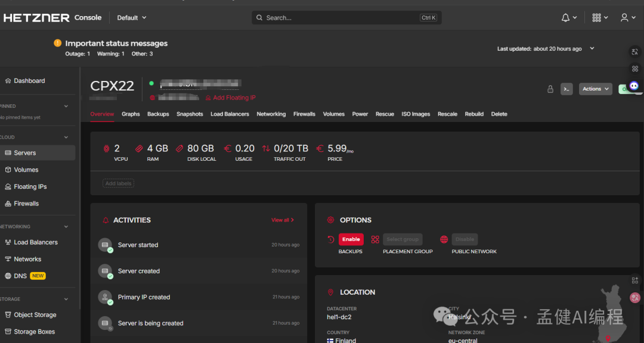Viewport: 644px width, 343px height.
Task: Open the Rescale tab
Action: tap(447, 114)
